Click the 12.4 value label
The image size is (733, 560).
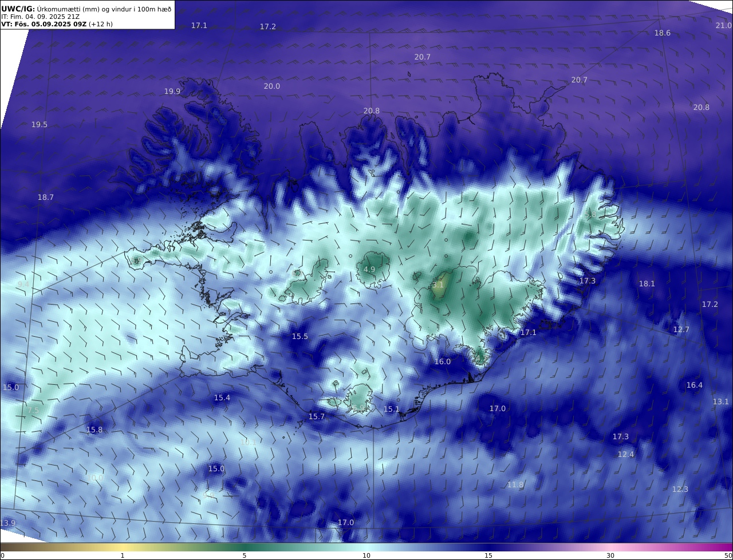click(x=626, y=454)
